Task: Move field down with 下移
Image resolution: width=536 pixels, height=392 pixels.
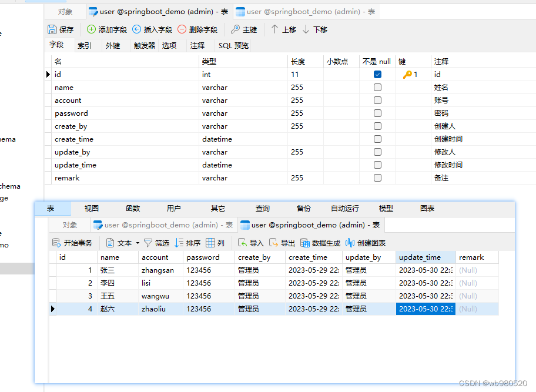Action: [x=315, y=30]
